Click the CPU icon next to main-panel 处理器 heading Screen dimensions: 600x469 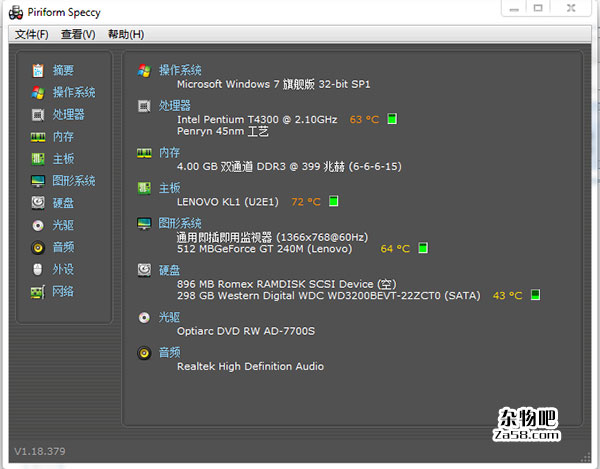[144, 106]
